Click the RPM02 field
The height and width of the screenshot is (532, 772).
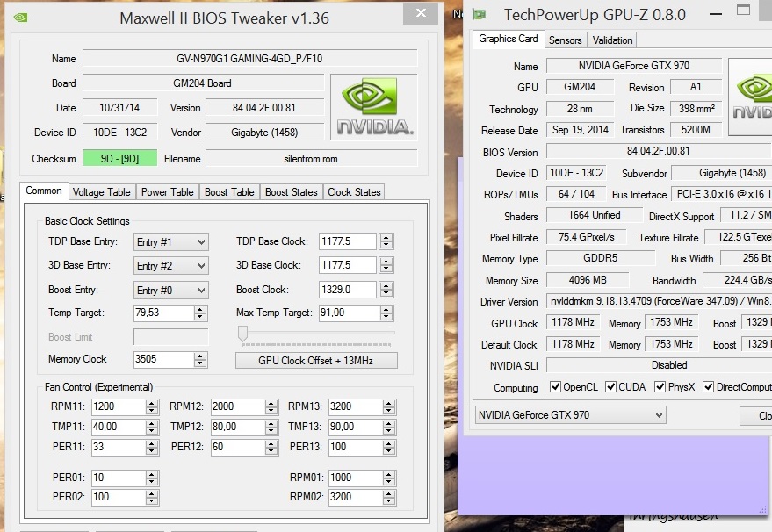[x=356, y=497]
